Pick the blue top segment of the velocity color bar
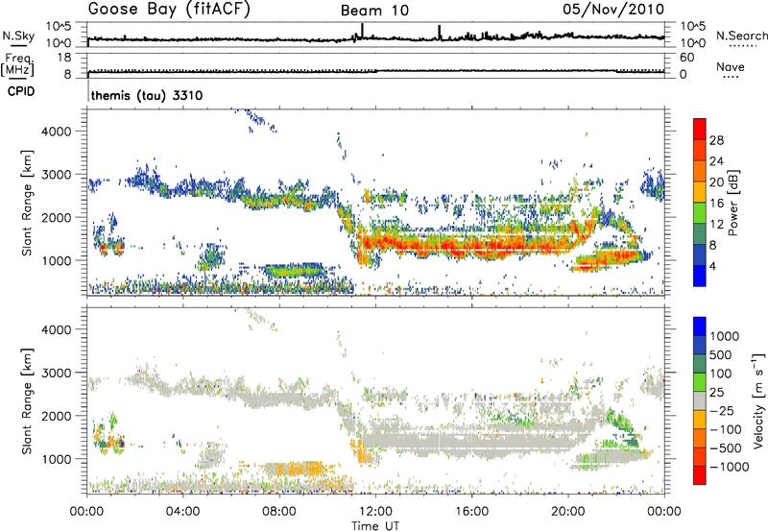 (x=700, y=326)
